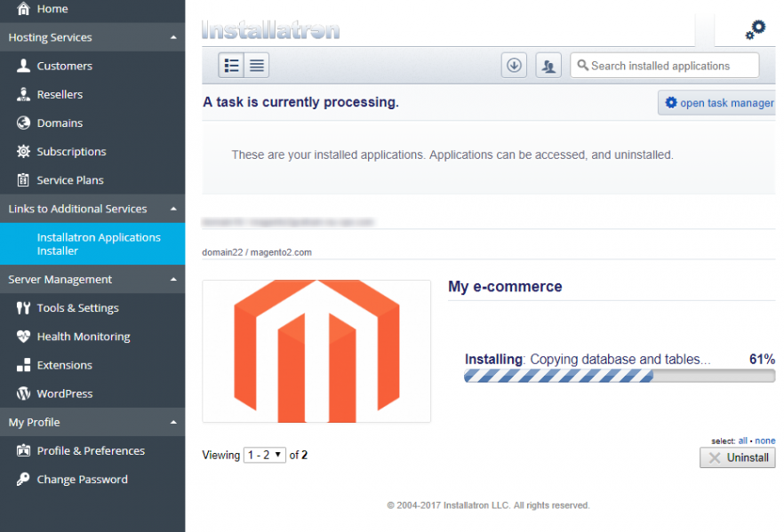Image resolution: width=784 pixels, height=532 pixels.
Task: Click the Subscriptions gear icon
Action: (x=23, y=151)
